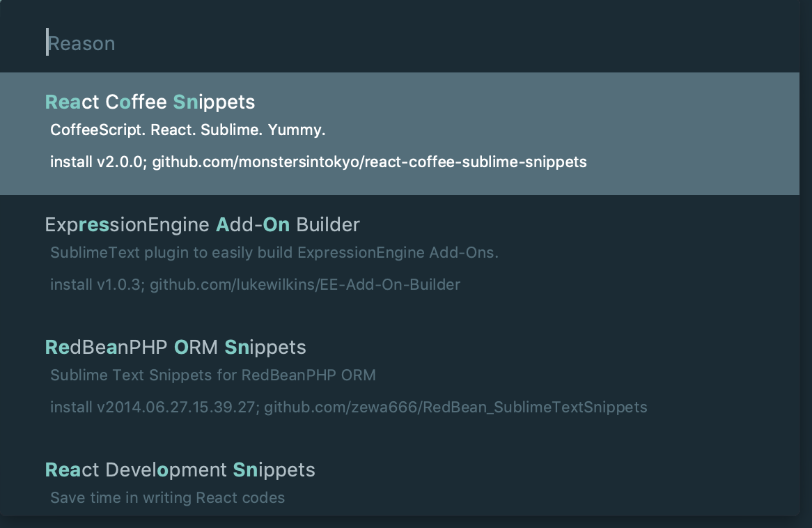Select the ExpressionEngine Add-On Builder package
Image resolution: width=812 pixels, height=528 pixels.
(202, 224)
